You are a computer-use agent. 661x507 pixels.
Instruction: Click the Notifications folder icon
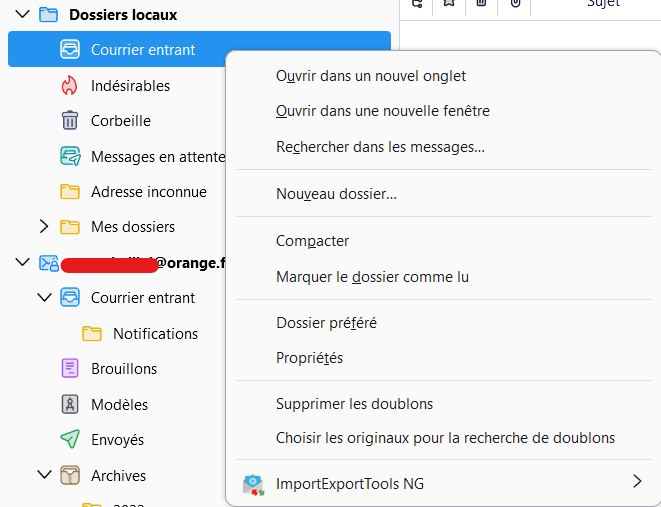92,333
